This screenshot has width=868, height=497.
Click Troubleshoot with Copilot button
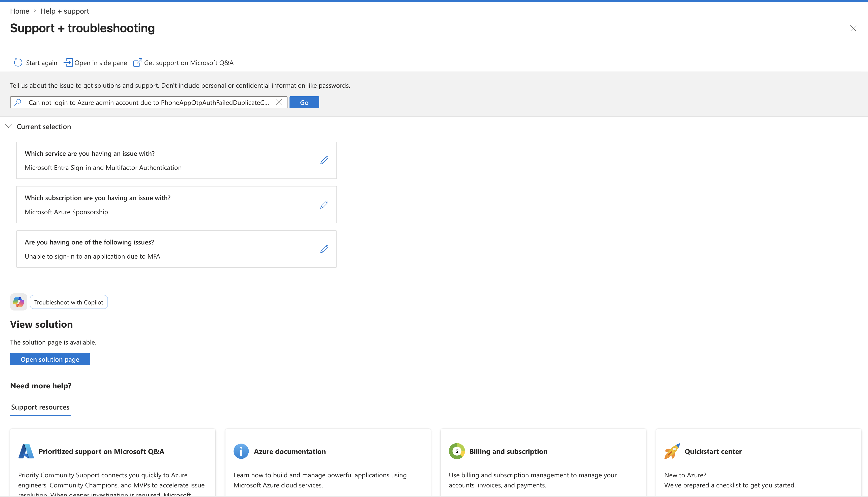[x=69, y=302]
